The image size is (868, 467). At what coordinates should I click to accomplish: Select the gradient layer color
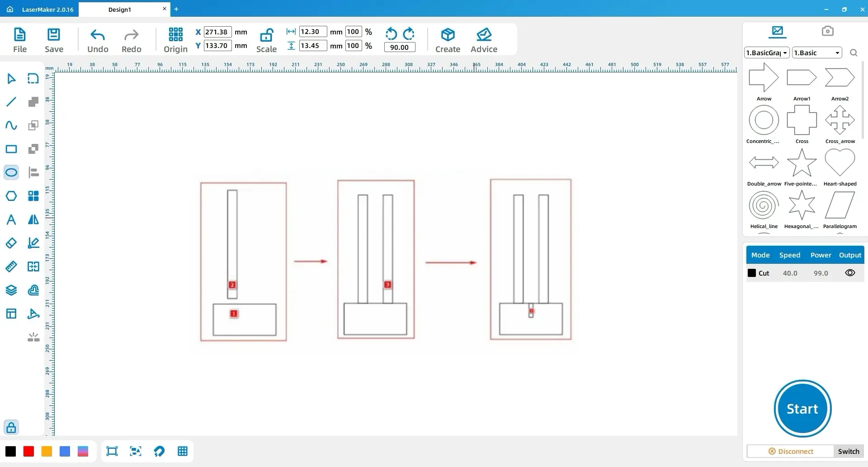pyautogui.click(x=83, y=451)
